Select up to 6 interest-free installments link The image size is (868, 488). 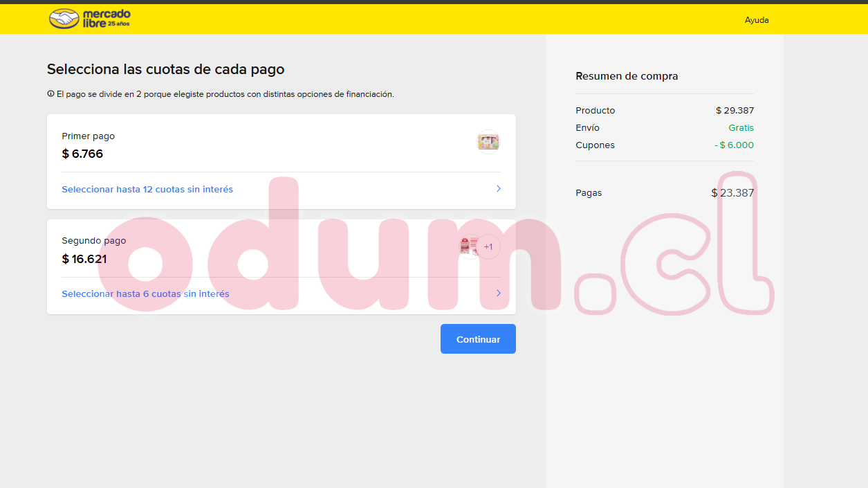coord(145,293)
